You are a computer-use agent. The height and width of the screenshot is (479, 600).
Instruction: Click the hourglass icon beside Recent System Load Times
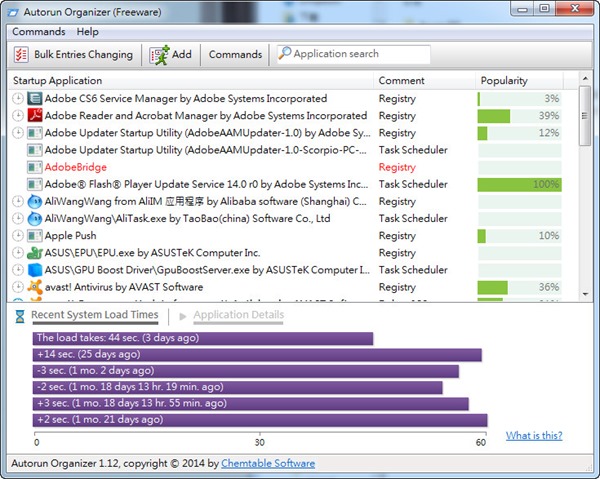[20, 316]
